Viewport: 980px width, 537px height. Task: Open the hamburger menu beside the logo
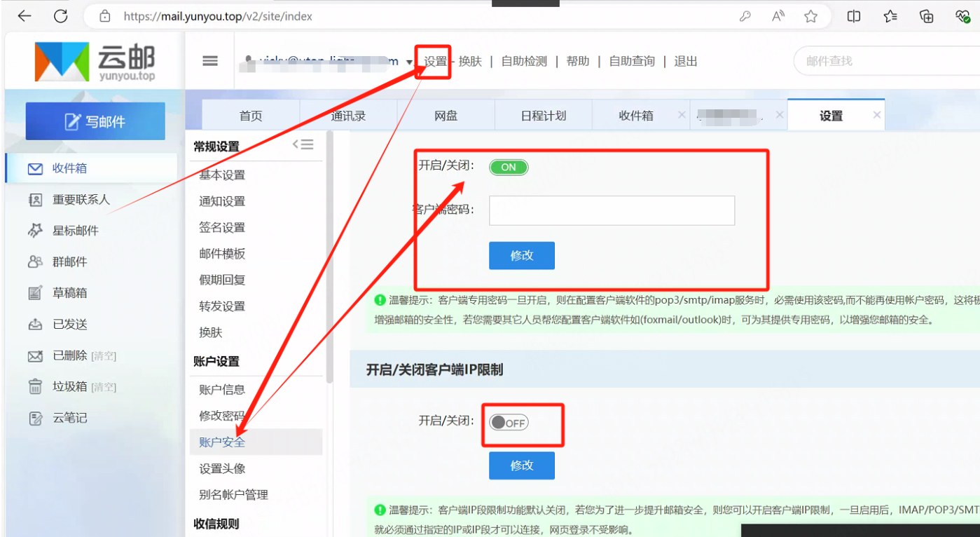210,61
